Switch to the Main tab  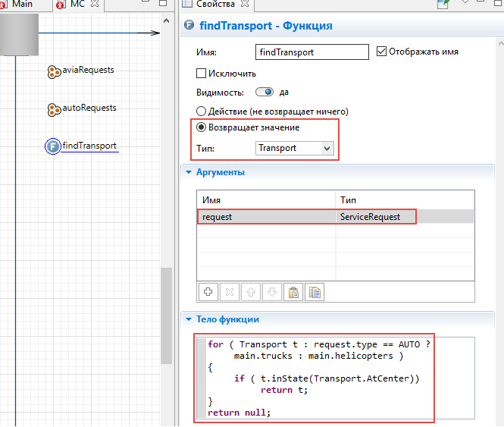[x=22, y=5]
